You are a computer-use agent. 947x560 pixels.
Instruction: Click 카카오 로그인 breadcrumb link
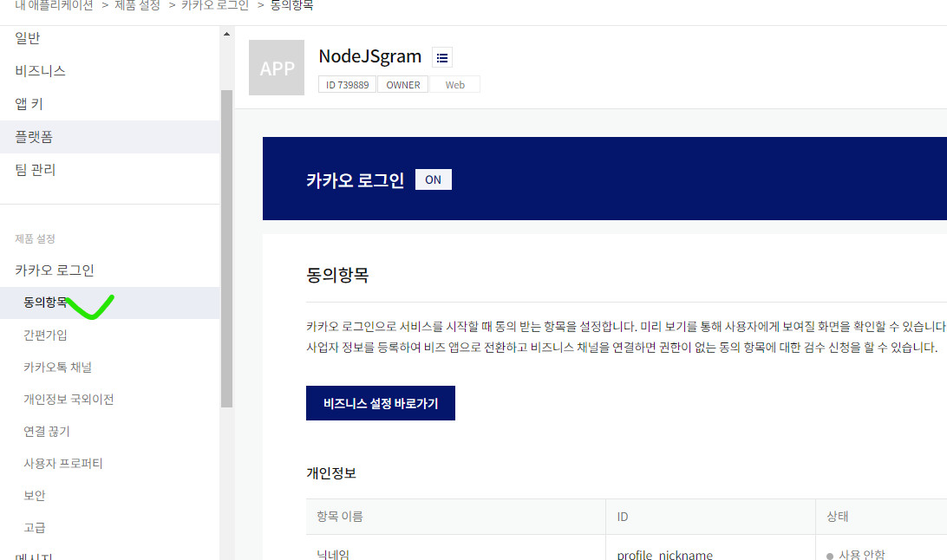coord(215,6)
